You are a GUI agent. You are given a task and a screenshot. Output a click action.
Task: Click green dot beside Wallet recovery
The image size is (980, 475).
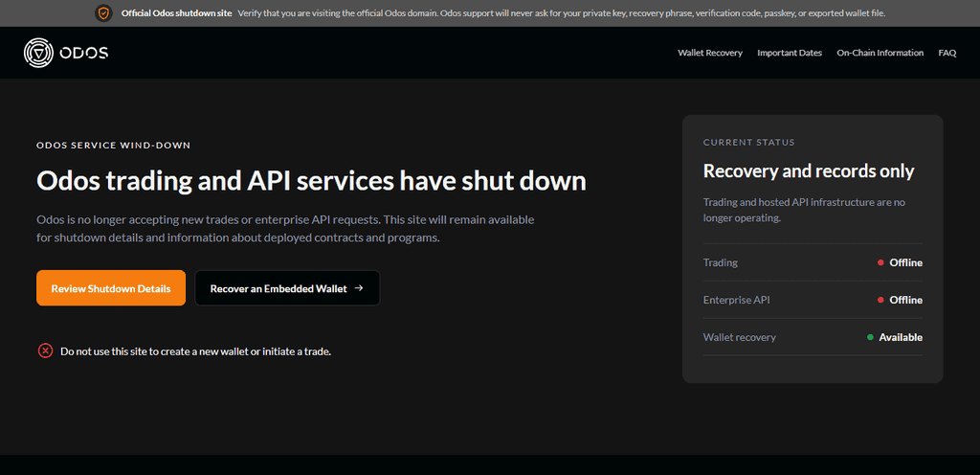(870, 337)
